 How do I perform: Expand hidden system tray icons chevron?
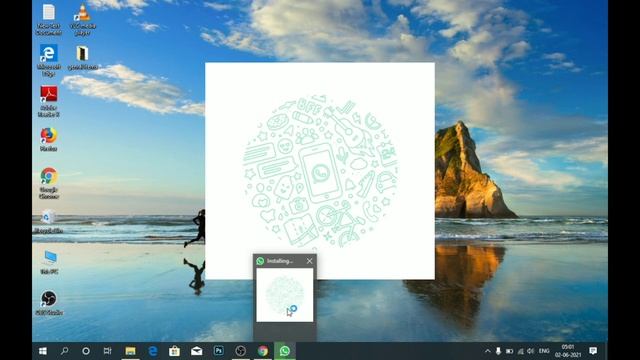488,351
